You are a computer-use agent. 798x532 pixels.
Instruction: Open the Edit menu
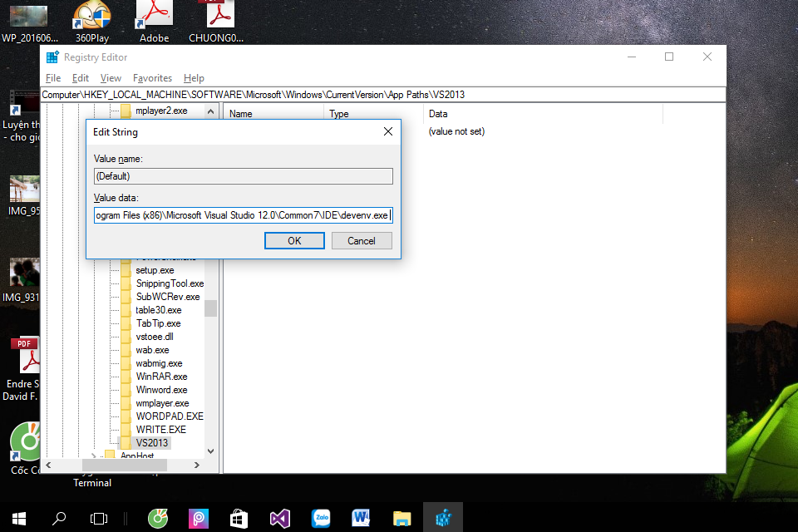coord(81,78)
